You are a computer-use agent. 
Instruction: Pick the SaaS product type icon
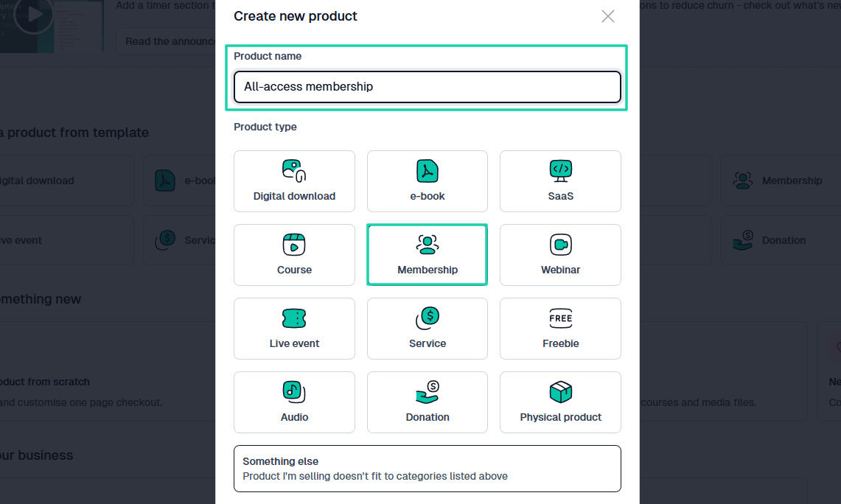[x=560, y=171]
